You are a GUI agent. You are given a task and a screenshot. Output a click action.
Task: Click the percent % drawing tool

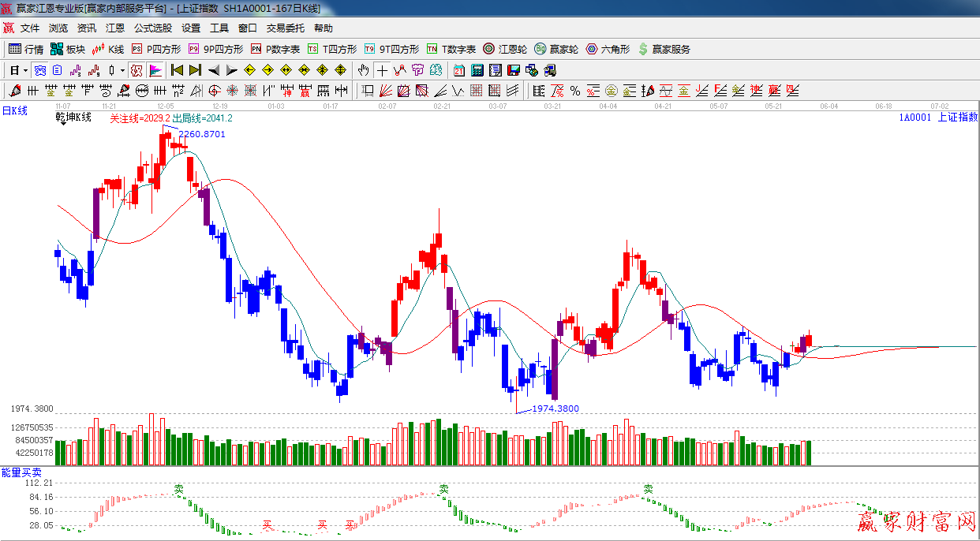tap(575, 91)
